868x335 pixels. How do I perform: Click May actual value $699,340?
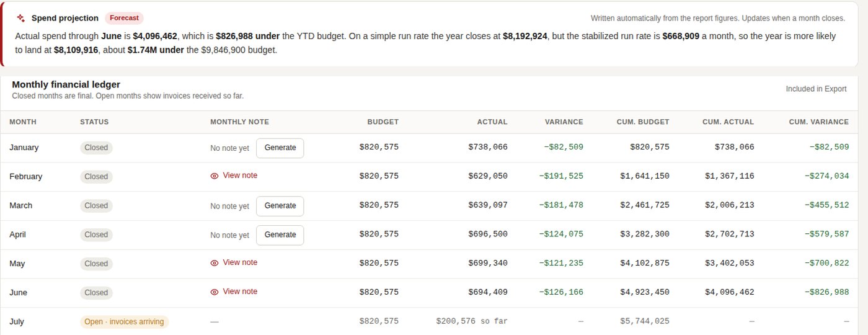[488, 264]
